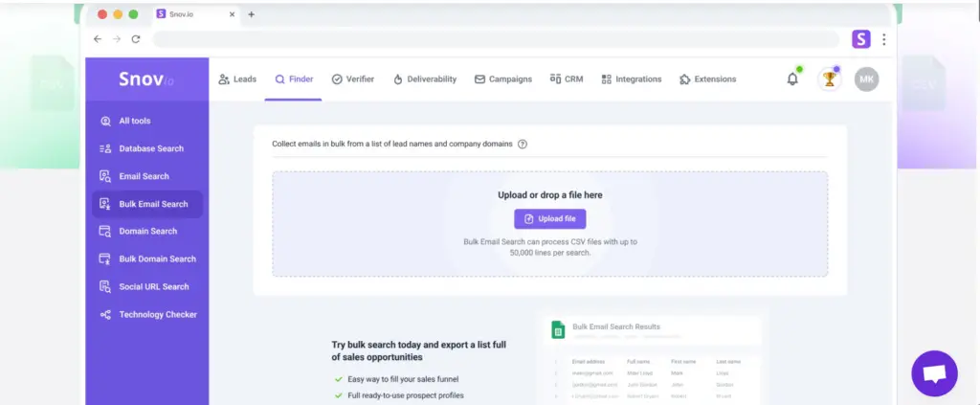980x405 pixels.
Task: Open the Campaigns tab
Action: coord(503,79)
